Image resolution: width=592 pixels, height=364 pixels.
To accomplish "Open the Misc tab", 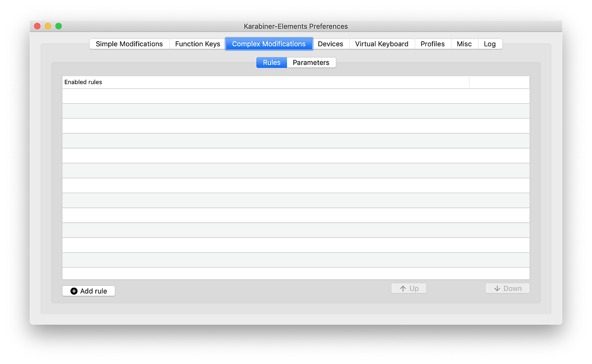I will 464,44.
